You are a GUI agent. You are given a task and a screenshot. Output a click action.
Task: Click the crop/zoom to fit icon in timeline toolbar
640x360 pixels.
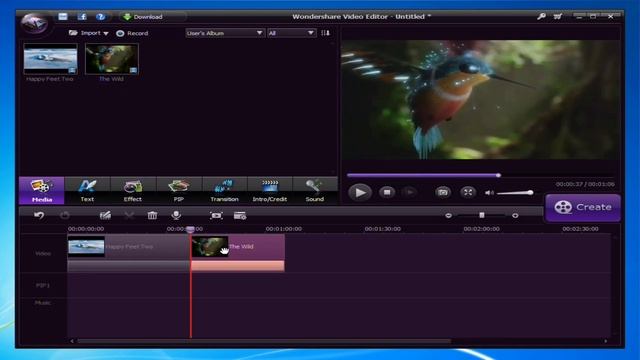tap(216, 215)
